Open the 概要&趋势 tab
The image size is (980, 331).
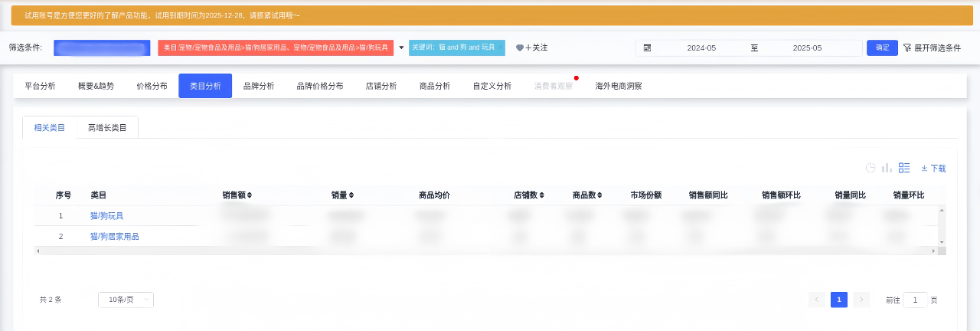coord(96,86)
